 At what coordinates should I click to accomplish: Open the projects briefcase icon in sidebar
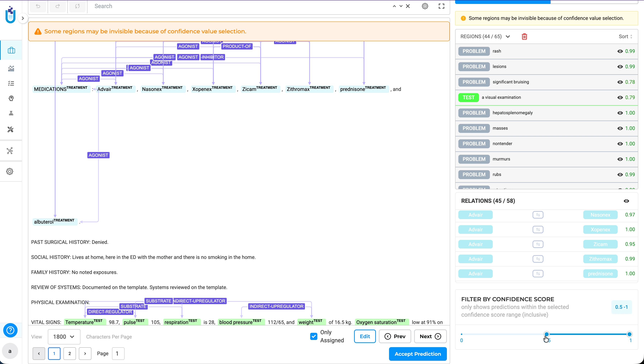11,50
